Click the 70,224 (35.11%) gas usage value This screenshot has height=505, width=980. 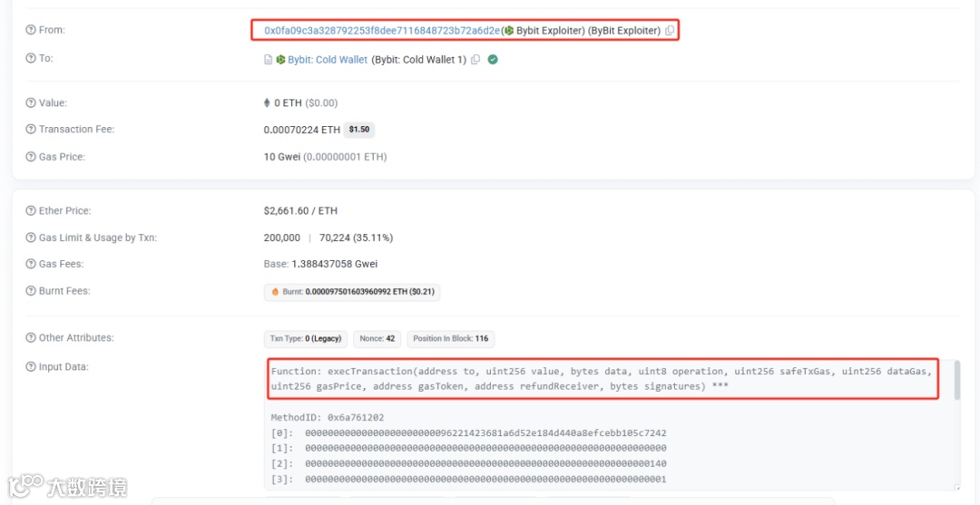point(357,238)
